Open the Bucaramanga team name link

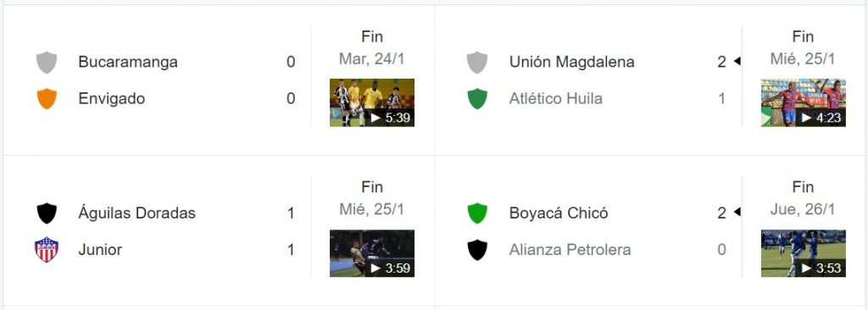(x=128, y=62)
